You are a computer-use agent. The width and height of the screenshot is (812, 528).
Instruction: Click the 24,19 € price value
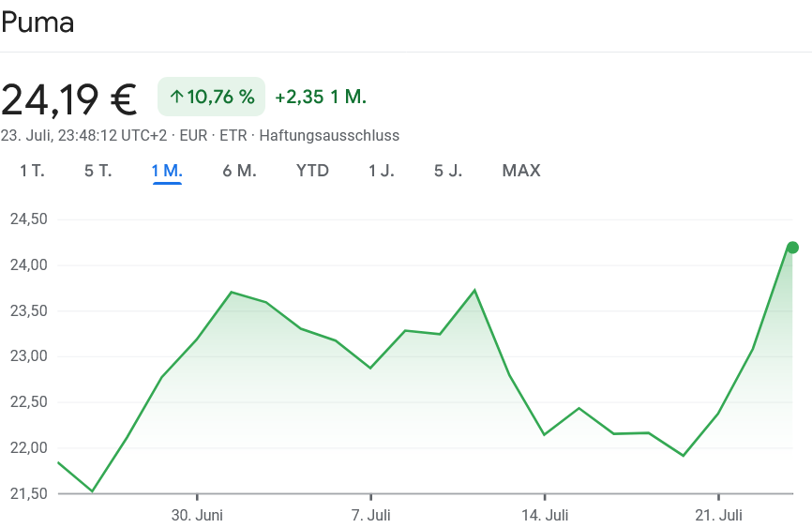pyautogui.click(x=69, y=98)
